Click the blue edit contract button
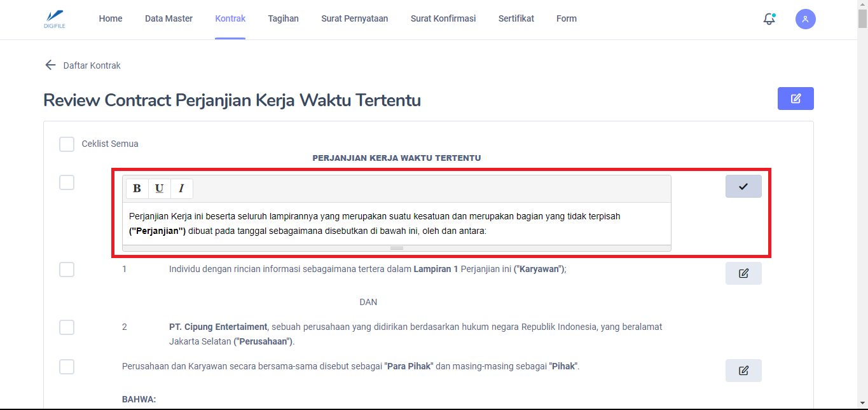Image resolution: width=868 pixels, height=410 pixels. (795, 99)
